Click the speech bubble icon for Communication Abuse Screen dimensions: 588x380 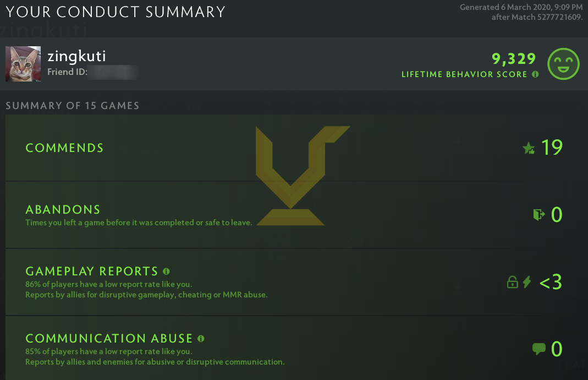pyautogui.click(x=539, y=349)
